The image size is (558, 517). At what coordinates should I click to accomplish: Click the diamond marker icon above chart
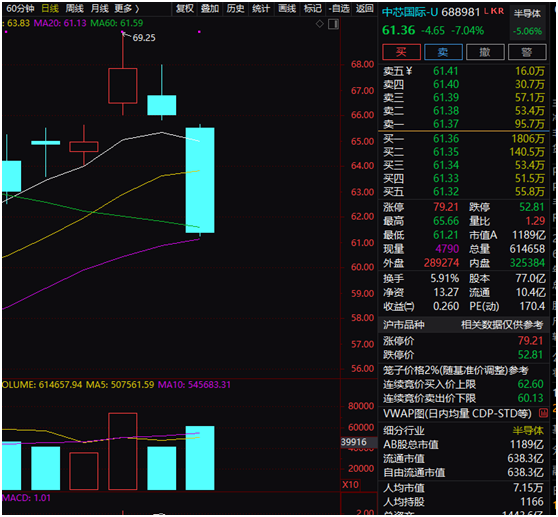tap(320, 24)
